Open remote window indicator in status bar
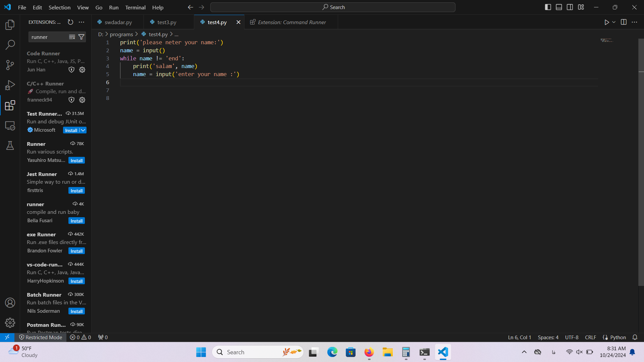This screenshot has height=362, width=644. 7,337
